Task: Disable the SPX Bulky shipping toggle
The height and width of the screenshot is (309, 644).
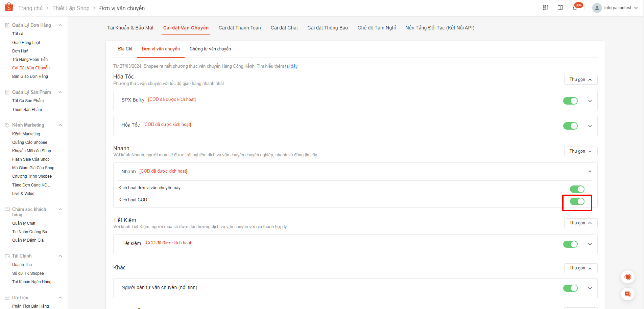Action: click(x=570, y=101)
